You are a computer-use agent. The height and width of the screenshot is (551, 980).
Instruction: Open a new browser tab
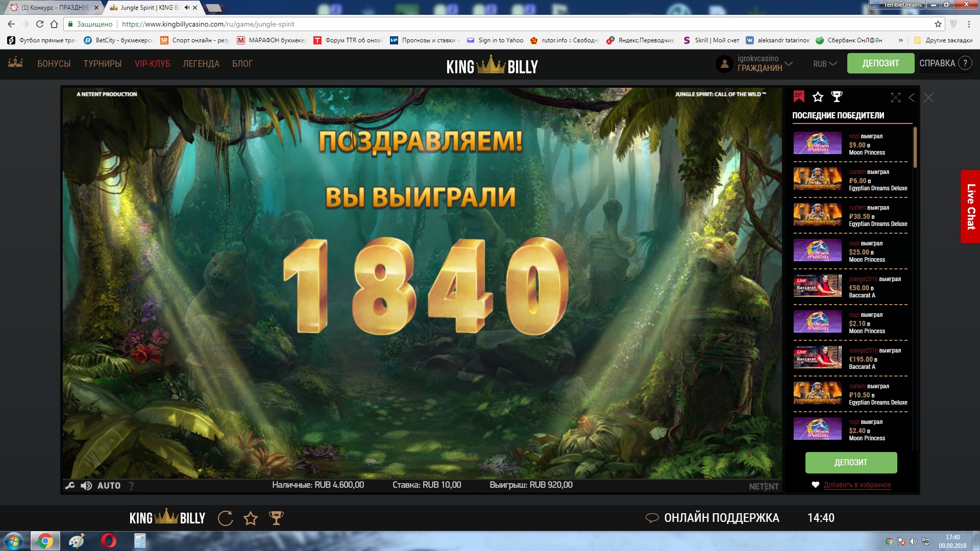214,8
